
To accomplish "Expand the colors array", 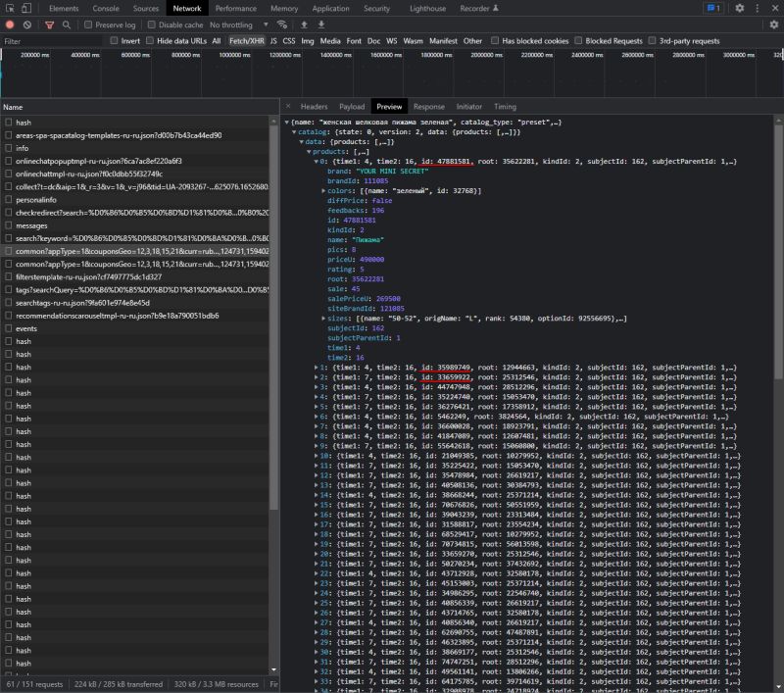I will (x=323, y=191).
